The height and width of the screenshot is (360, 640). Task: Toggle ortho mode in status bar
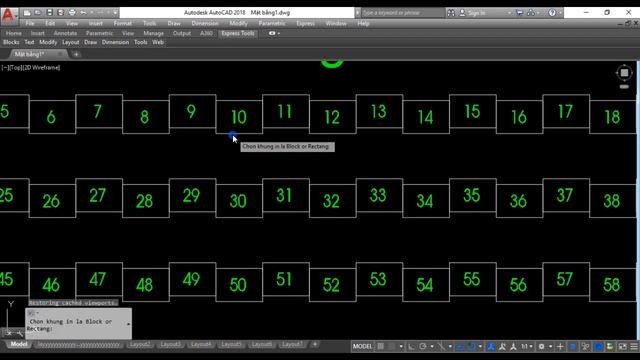point(411,346)
